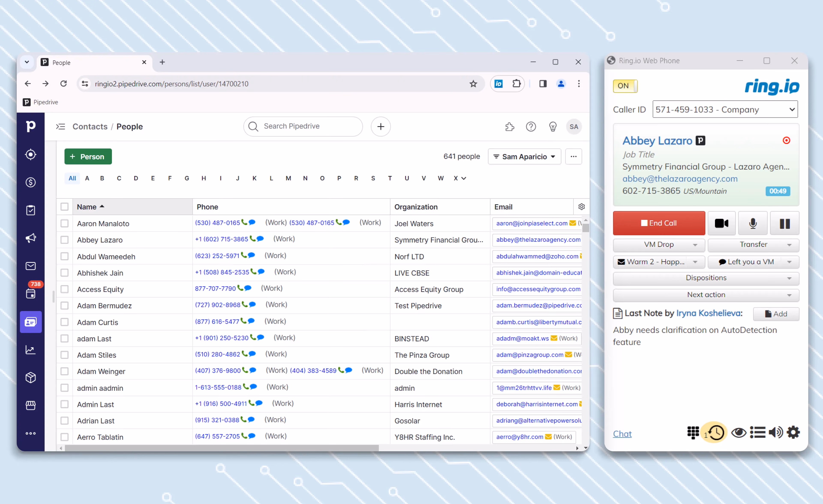The width and height of the screenshot is (823, 504).
Task: Open Sam Aparicio filter dropdown
Action: pyautogui.click(x=524, y=156)
